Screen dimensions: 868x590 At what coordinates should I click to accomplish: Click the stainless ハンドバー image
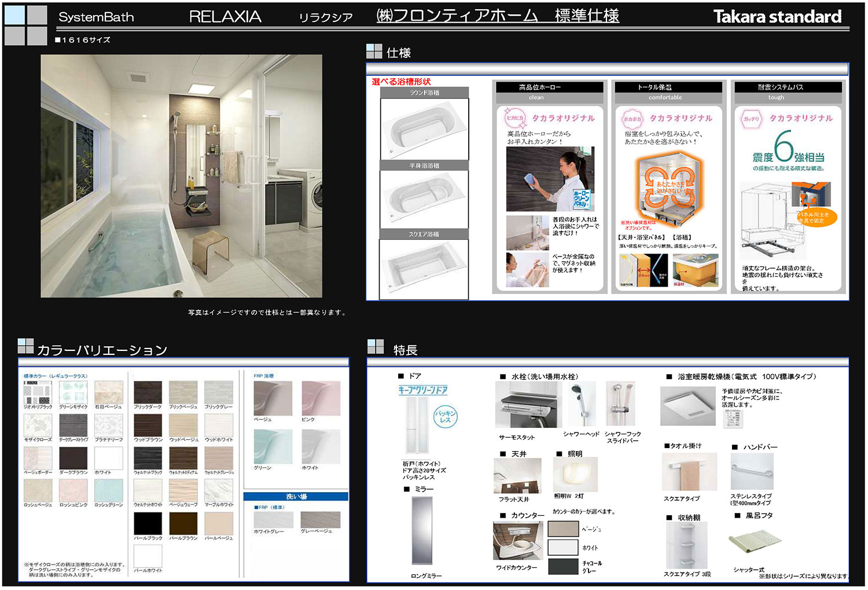(752, 472)
